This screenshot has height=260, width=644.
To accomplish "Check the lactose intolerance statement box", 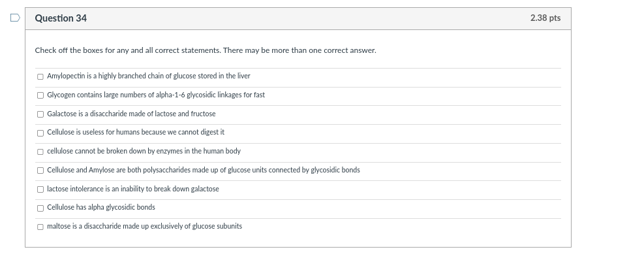I will coord(40,189).
